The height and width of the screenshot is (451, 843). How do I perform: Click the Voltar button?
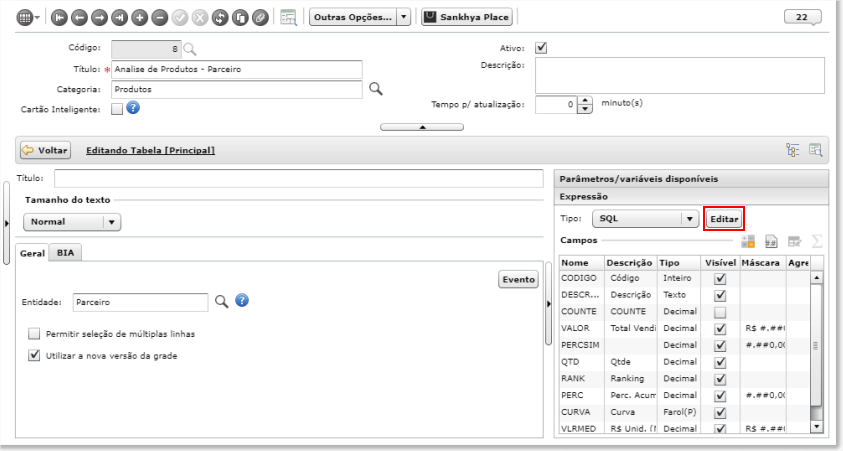(46, 151)
